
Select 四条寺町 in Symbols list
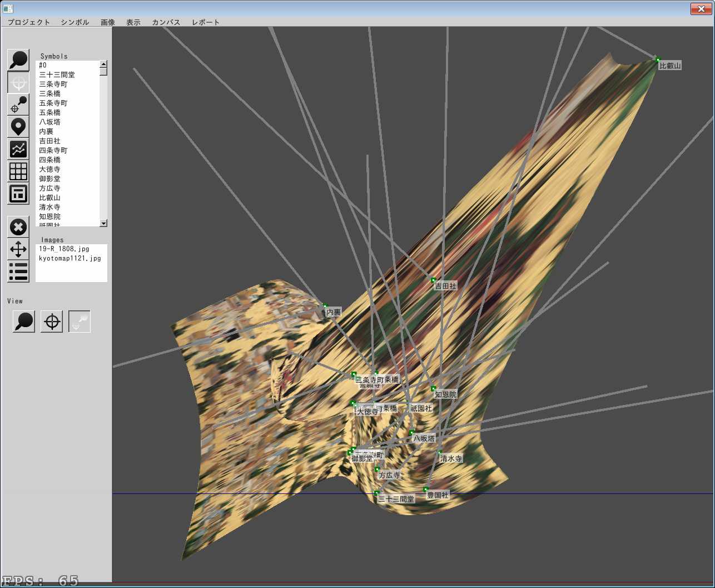click(53, 150)
